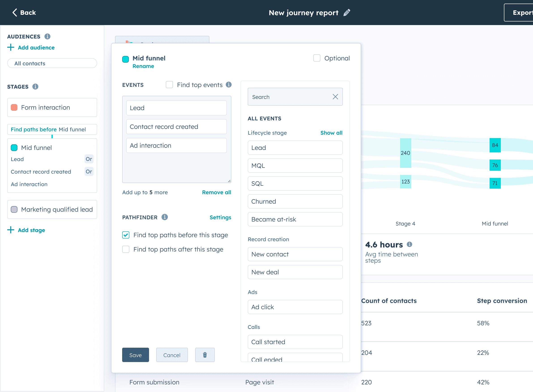Open the Audiences info icon
533x392 pixels.
tap(47, 36)
